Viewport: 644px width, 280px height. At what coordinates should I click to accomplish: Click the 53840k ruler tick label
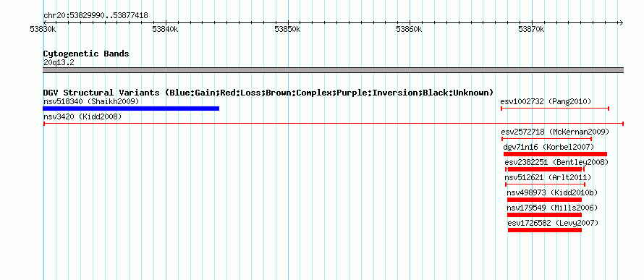pos(165,29)
